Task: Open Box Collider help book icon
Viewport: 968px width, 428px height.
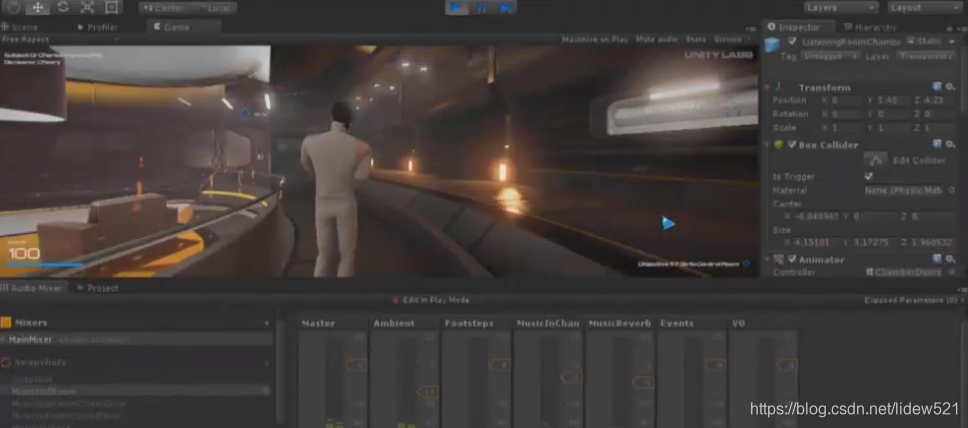Action: [937, 145]
